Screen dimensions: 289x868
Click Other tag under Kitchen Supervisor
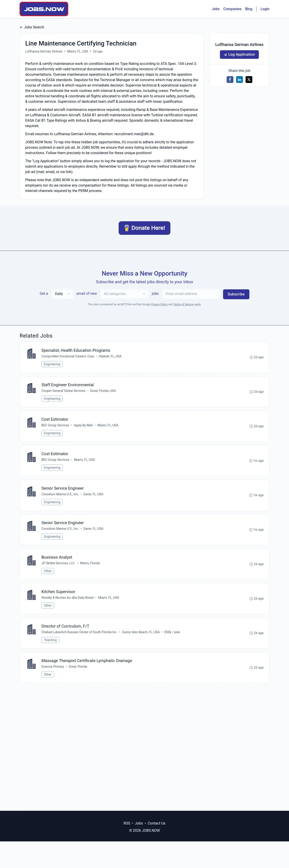[48, 605]
